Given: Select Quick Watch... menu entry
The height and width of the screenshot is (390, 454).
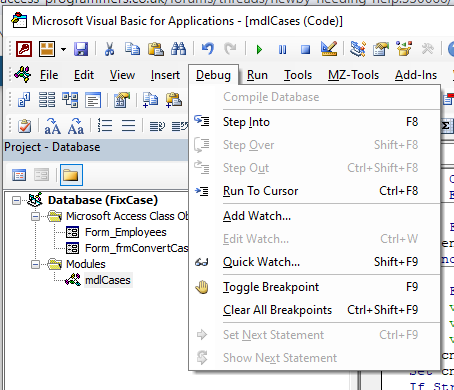Looking at the screenshot, I should (314, 262).
